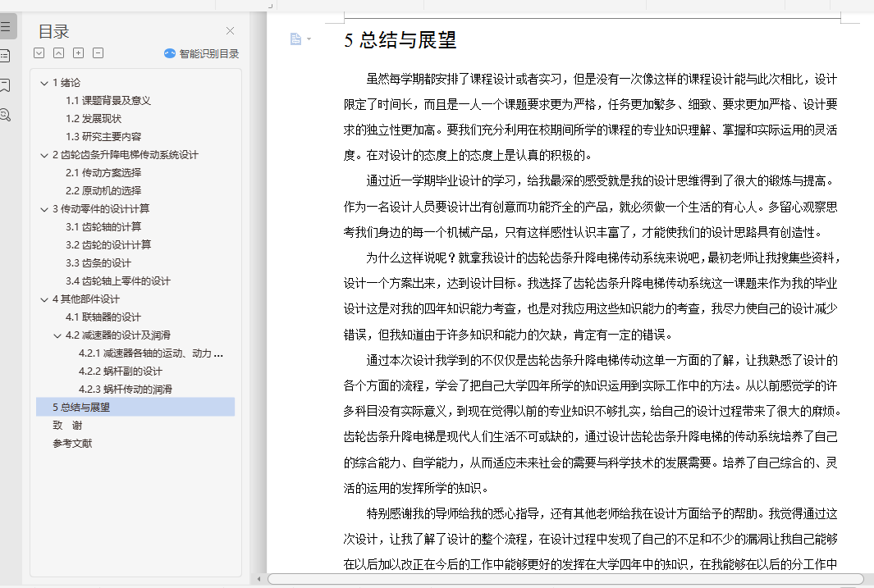Collapse the 4.2 减速器的设计及润滑 subsection
This screenshot has height=588, width=874.
point(57,335)
